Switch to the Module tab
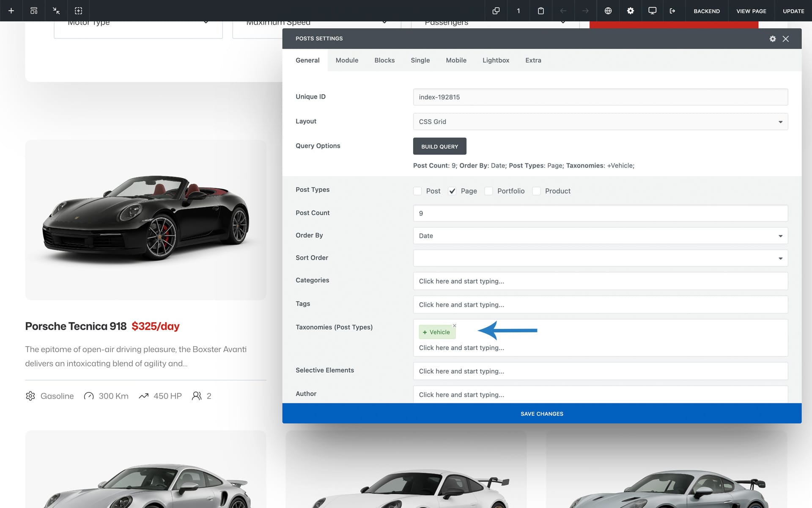Screen dimensions: 812x508 click(x=347, y=60)
